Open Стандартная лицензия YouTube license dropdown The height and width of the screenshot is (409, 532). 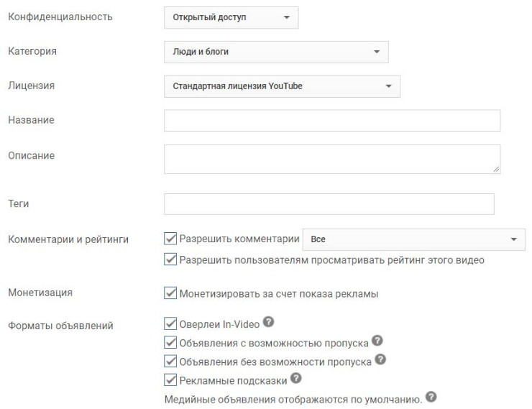[282, 86]
